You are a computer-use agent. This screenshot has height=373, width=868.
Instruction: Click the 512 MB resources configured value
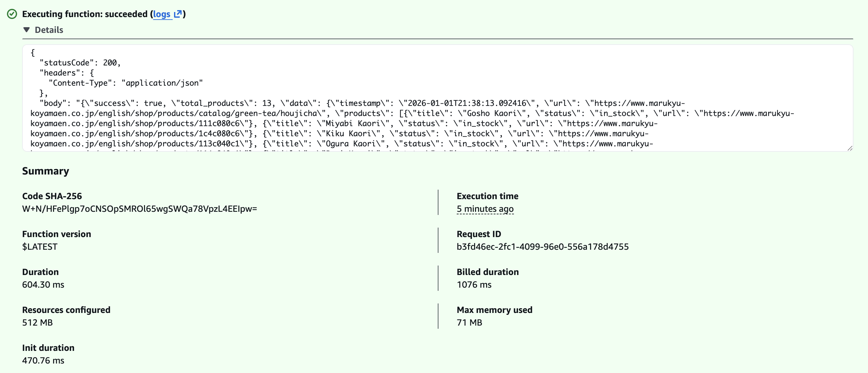[37, 322]
